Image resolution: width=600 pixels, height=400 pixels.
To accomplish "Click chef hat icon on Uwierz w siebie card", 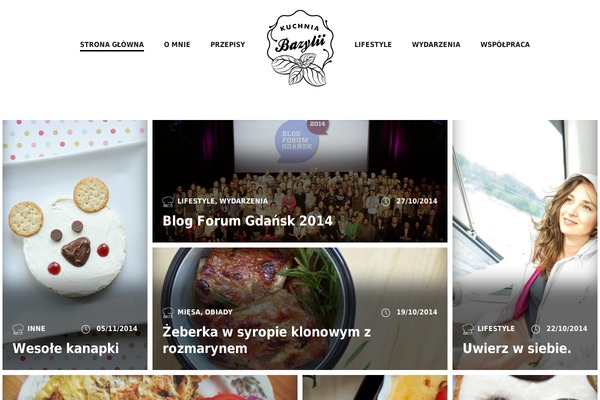I will 468,329.
